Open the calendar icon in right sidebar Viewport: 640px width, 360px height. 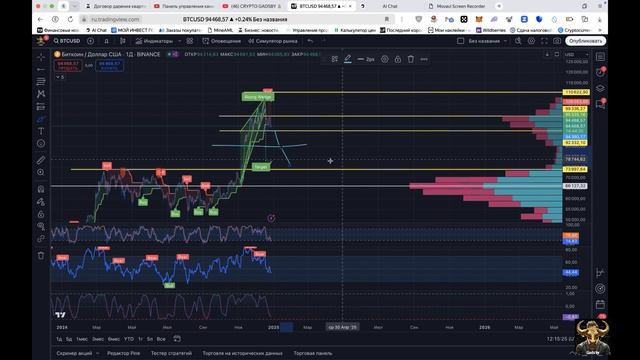point(600,304)
